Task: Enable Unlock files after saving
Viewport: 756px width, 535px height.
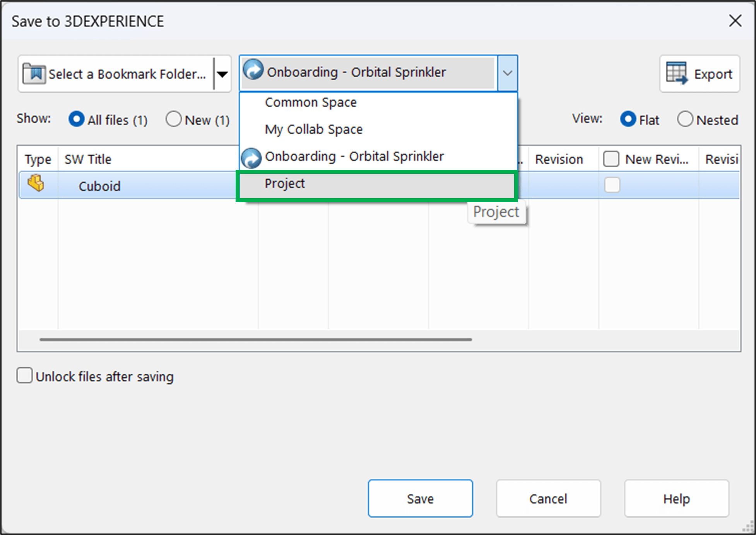Action: point(24,376)
